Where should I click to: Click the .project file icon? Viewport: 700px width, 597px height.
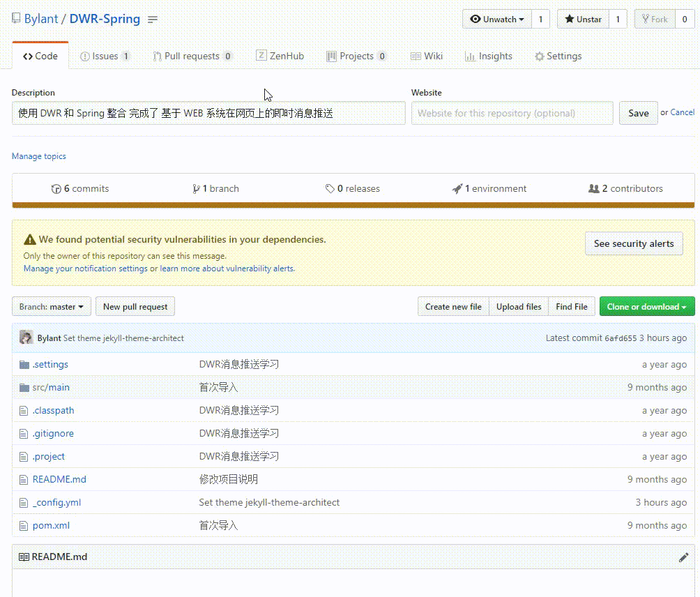click(24, 457)
